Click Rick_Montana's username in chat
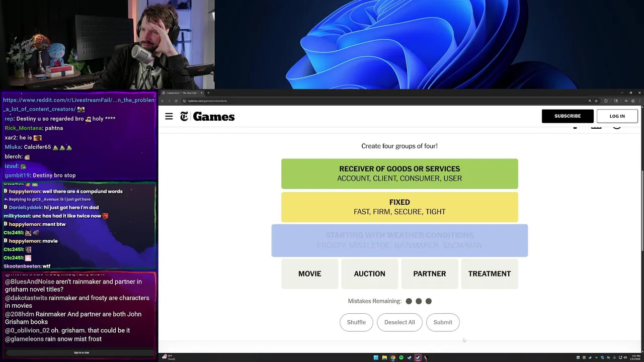Screen dimensions: 644x362 (24, 128)
